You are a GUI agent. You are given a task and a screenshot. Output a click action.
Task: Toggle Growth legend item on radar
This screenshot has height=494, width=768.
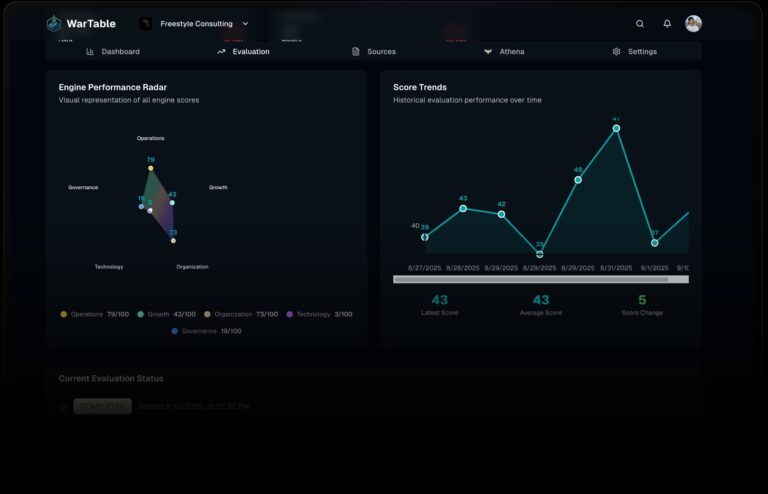pyautogui.click(x=166, y=314)
